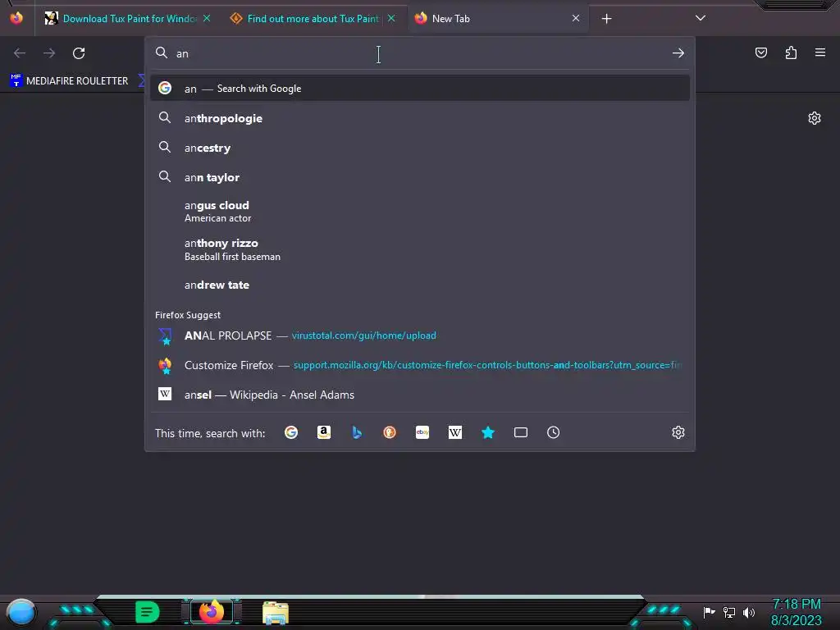Screen dimensions: 840x630
Task: Open a new tab with plus button
Action: coord(606,19)
